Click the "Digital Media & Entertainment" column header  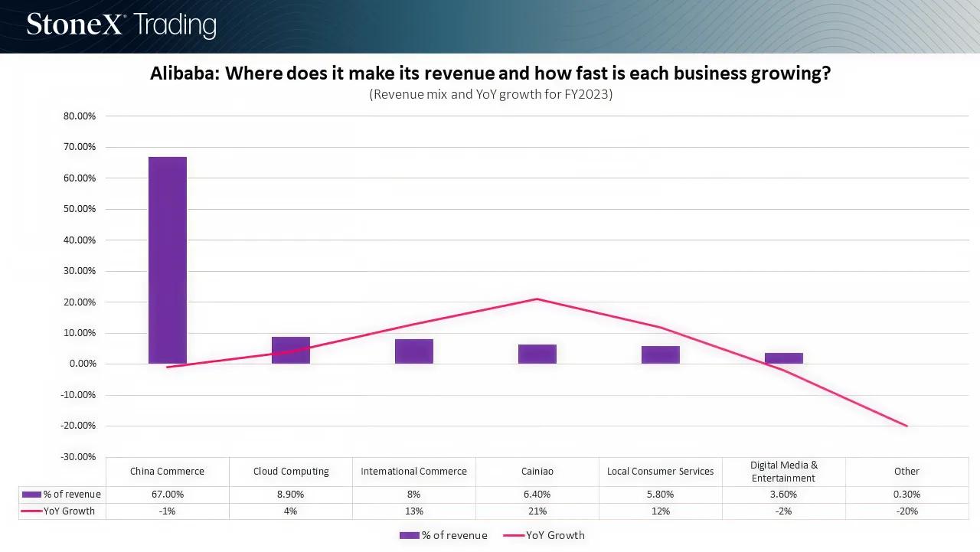pyautogui.click(x=784, y=472)
